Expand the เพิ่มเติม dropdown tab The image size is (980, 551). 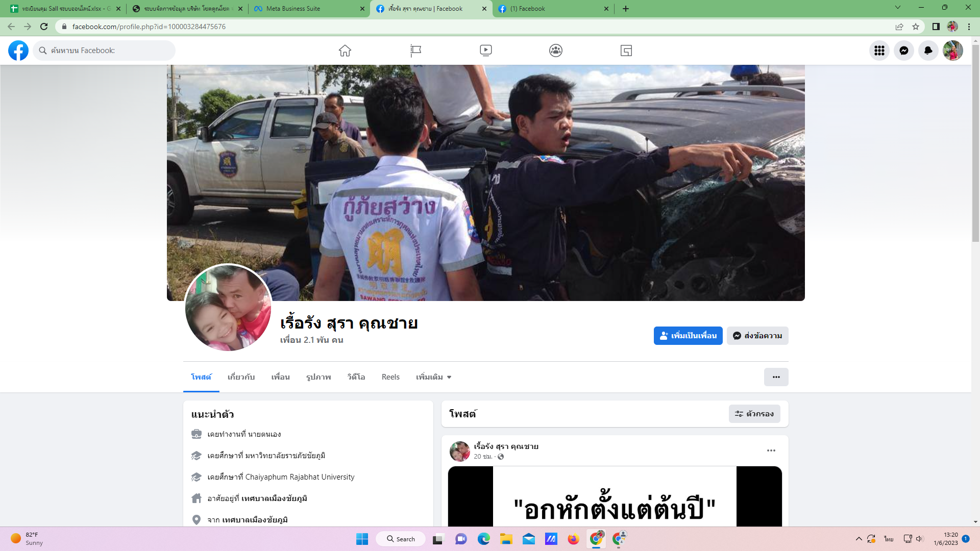pos(433,377)
